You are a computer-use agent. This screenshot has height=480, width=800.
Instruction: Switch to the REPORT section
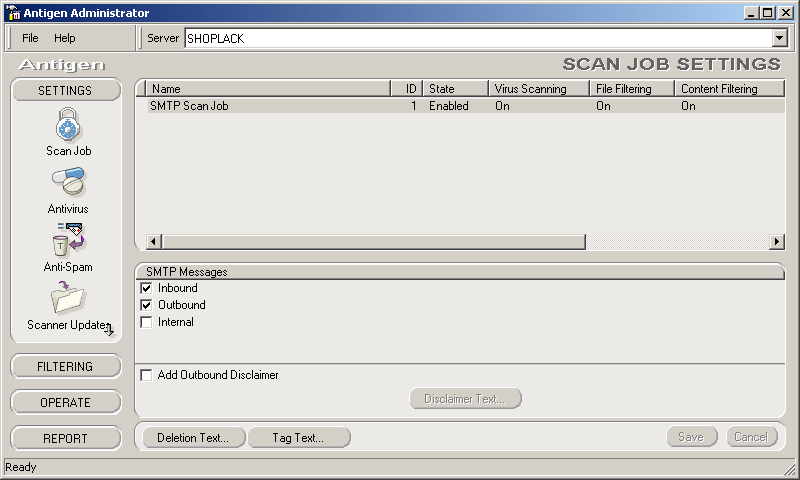(x=65, y=438)
